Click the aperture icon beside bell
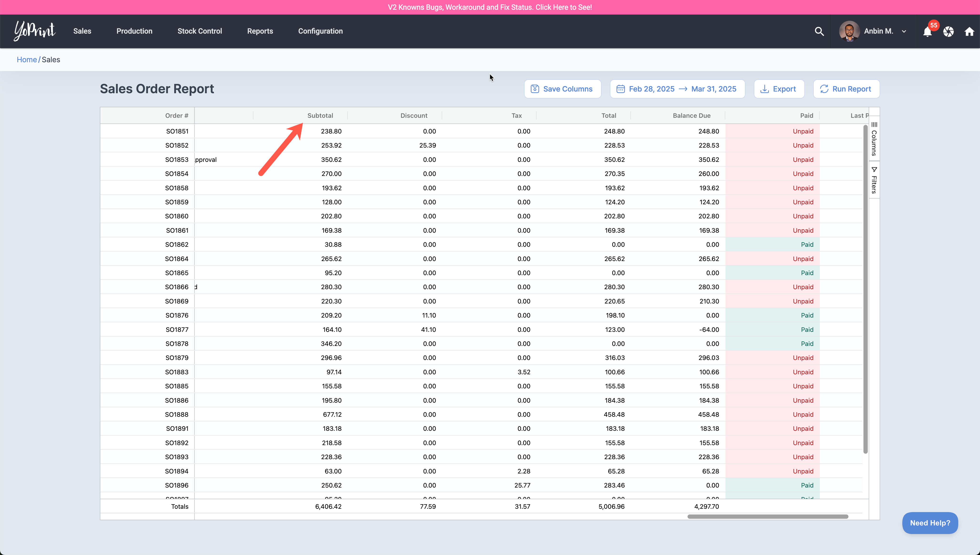The image size is (980, 555). pyautogui.click(x=948, y=32)
